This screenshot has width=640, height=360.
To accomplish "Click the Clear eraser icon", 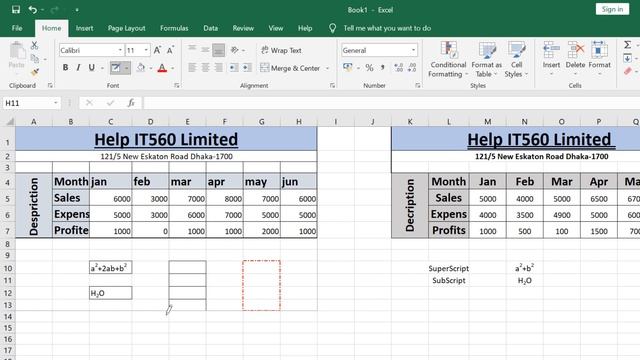I will click(627, 72).
